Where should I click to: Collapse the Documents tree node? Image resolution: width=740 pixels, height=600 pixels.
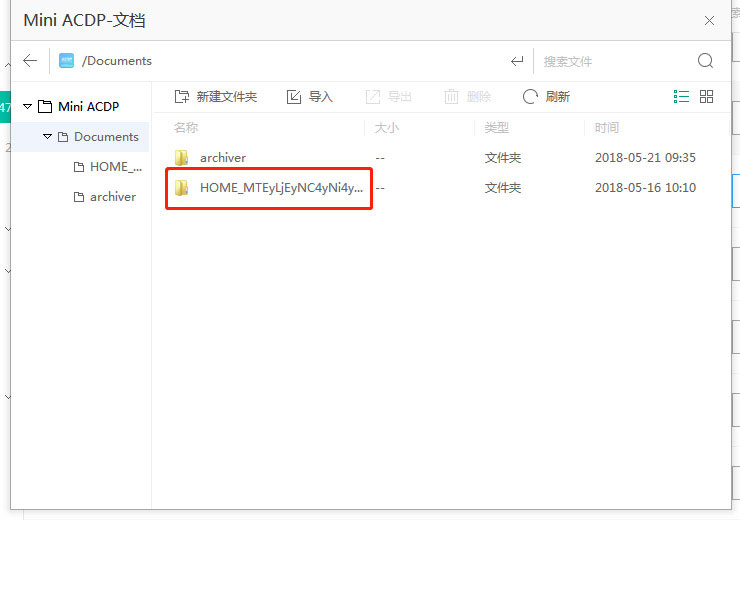[x=47, y=136]
